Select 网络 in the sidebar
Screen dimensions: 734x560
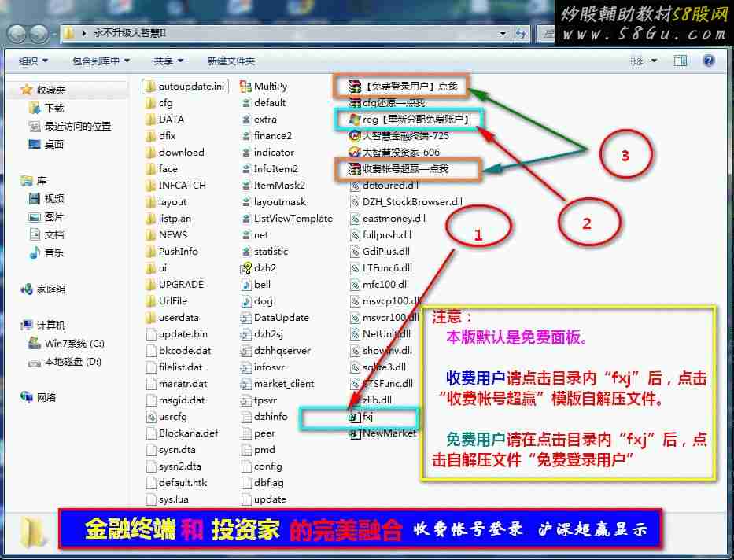[x=46, y=398]
